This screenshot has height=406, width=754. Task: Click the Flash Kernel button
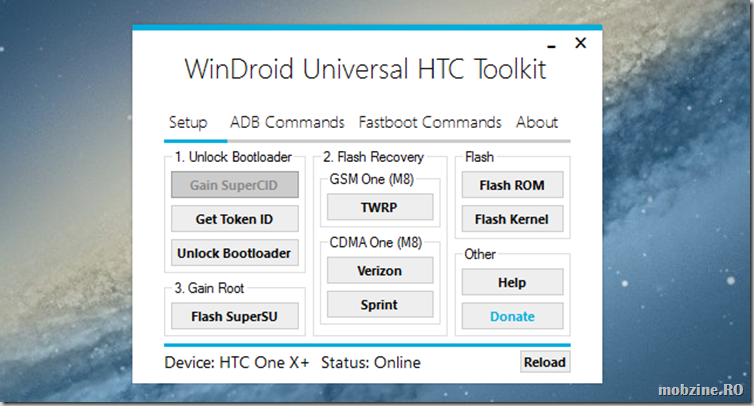[513, 219]
